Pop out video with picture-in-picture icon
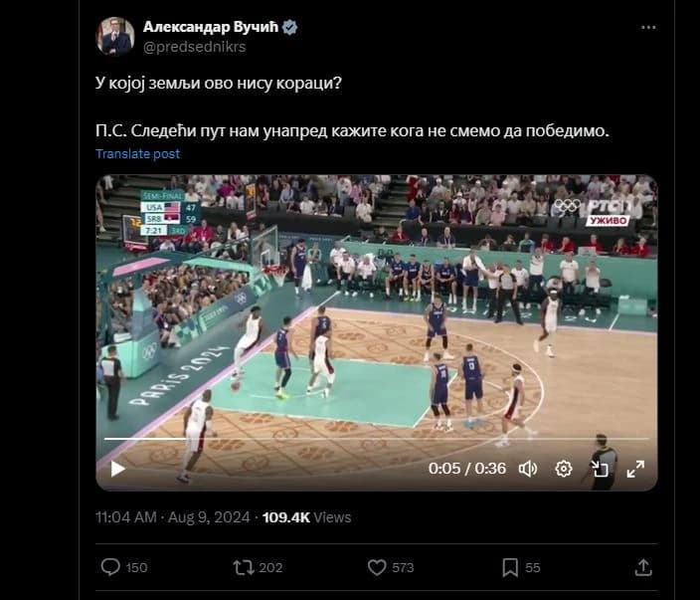The image size is (700, 600). click(600, 469)
